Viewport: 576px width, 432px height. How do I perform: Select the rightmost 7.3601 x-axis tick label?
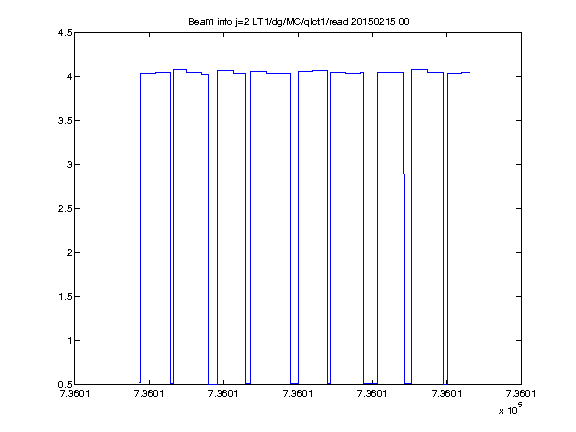coord(521,394)
